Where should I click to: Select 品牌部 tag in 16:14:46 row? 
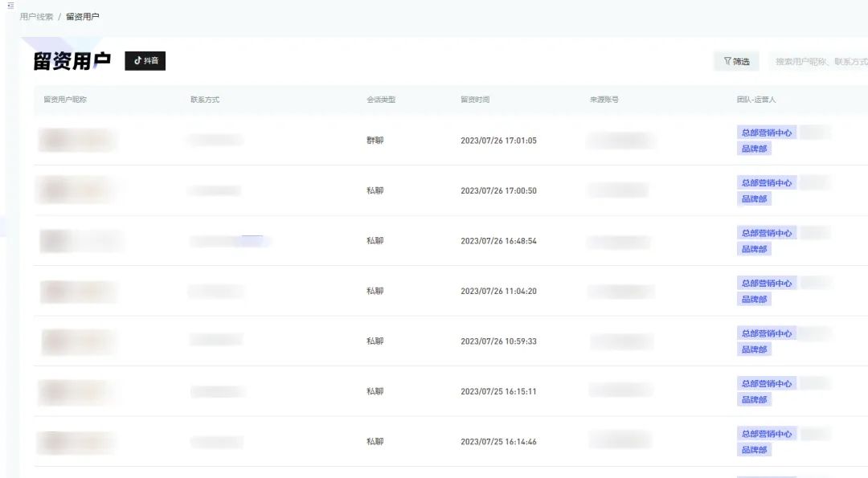pos(754,451)
